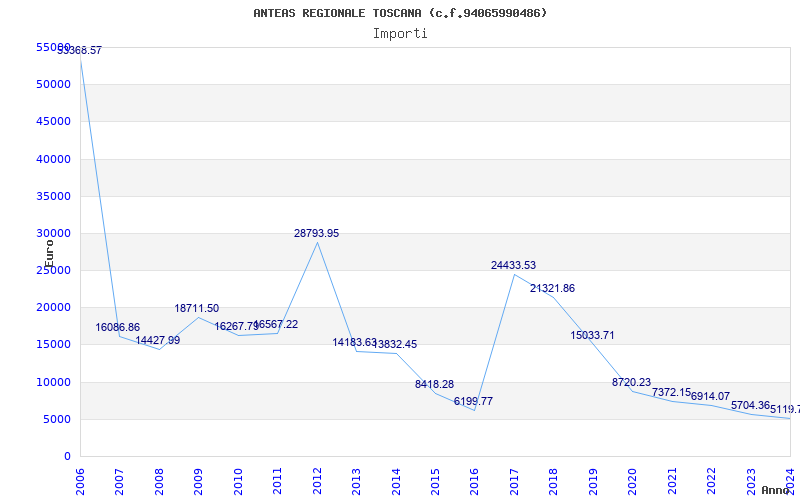Click the Importi subtitle
800x500 pixels.
(400, 34)
